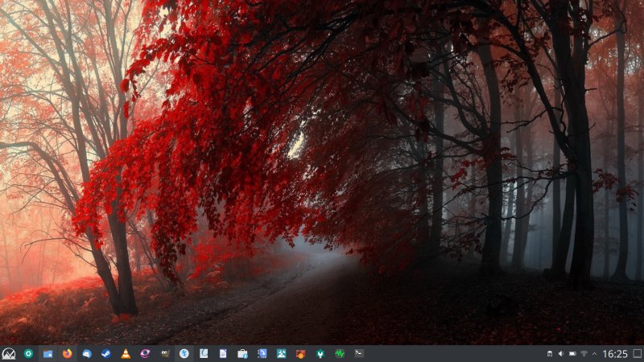Image resolution: width=644 pixels, height=362 pixels.
Task: Open Wi-Fi network tray icon
Action: [x=584, y=354]
